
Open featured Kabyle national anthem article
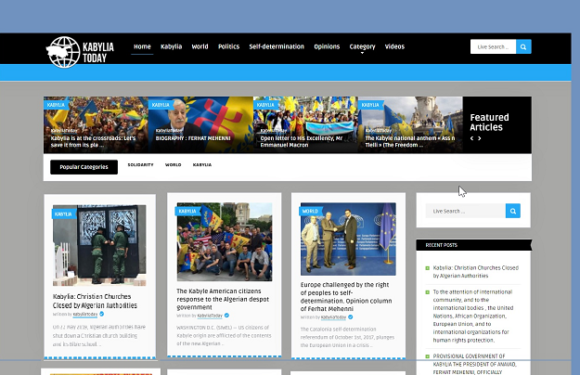[x=410, y=142]
